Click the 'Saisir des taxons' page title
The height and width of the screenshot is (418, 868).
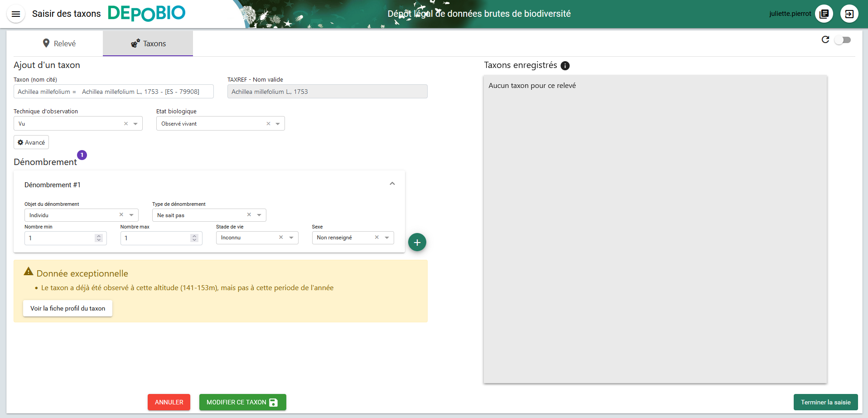(67, 14)
